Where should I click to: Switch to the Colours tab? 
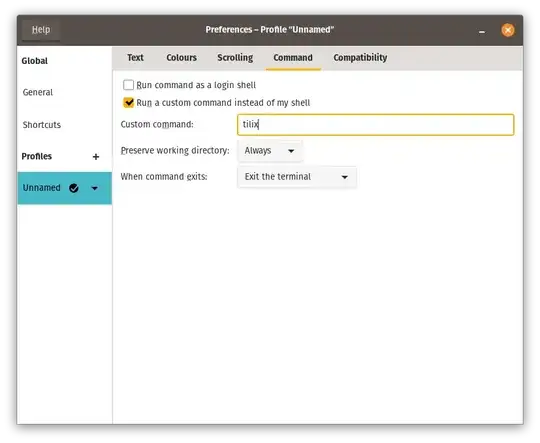pyautogui.click(x=181, y=58)
